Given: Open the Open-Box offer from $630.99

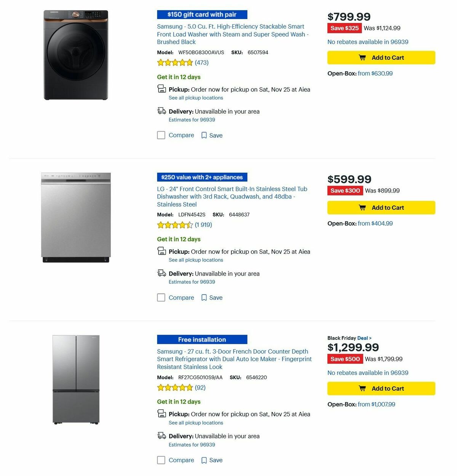Looking at the screenshot, I should tap(375, 73).
